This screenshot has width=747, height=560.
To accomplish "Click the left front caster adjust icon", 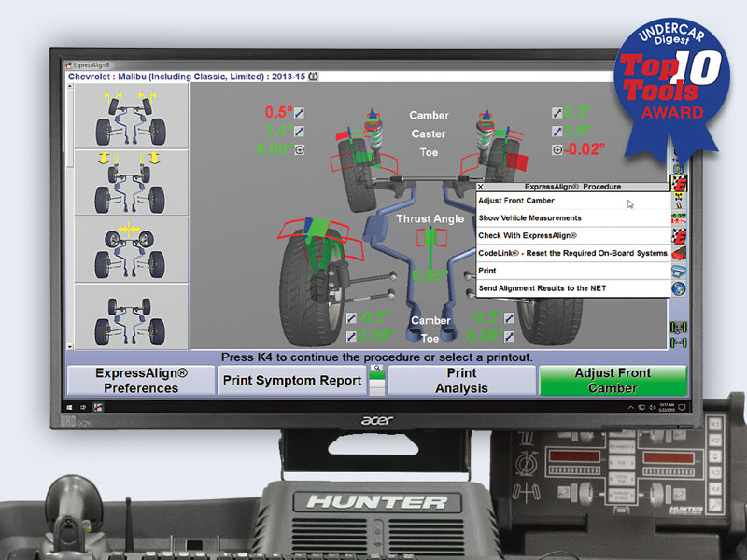I will coord(300,132).
